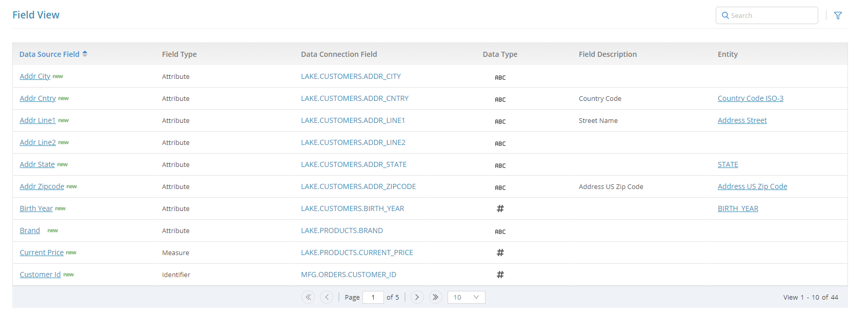Open the filter funnel icon
Viewport: 868px width, 315px height.
[x=838, y=15]
